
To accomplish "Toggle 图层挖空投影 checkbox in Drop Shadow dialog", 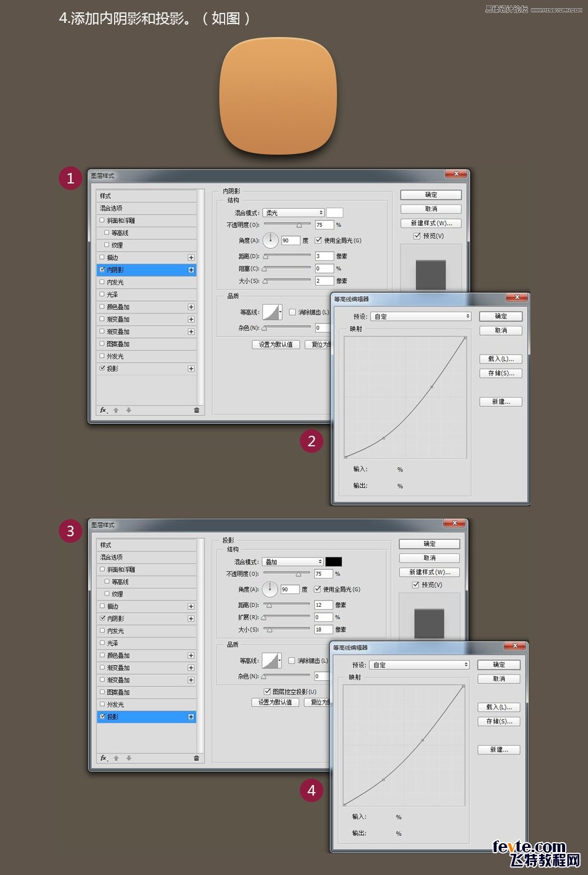I will point(267,692).
